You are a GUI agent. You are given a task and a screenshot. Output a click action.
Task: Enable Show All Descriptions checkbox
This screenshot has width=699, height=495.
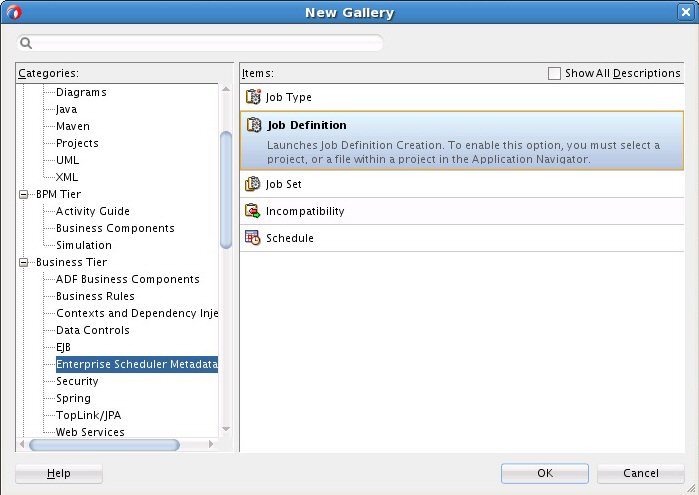click(x=554, y=74)
